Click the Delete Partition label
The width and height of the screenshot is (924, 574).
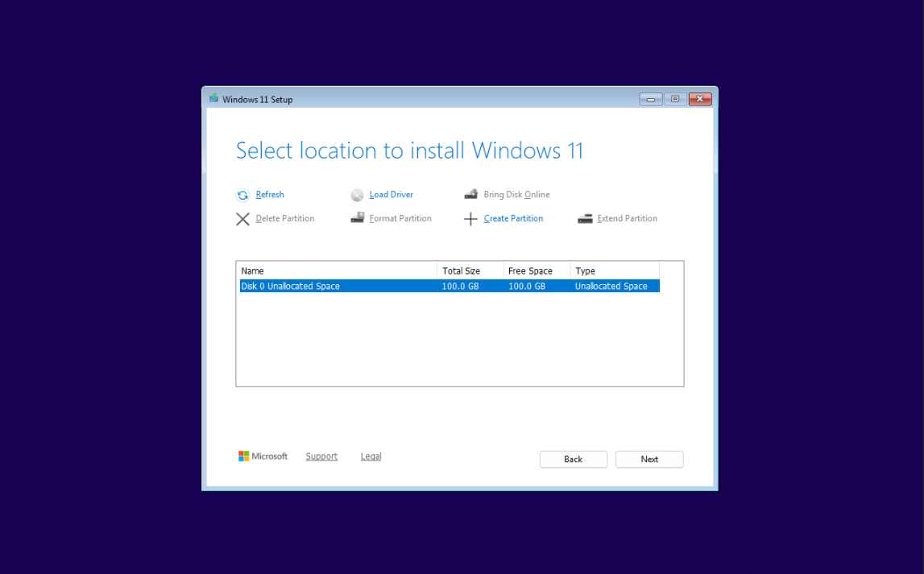[285, 218]
